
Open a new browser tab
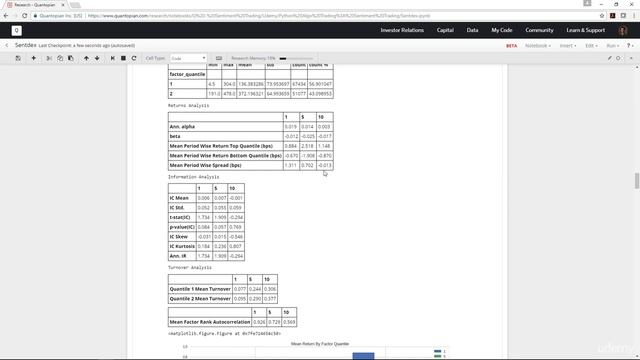75,5
